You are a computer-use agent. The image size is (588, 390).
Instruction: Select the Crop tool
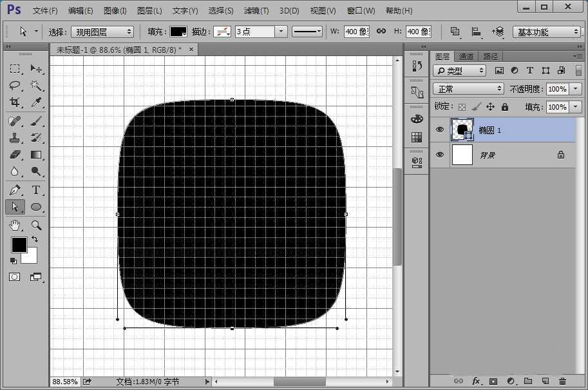[15, 102]
